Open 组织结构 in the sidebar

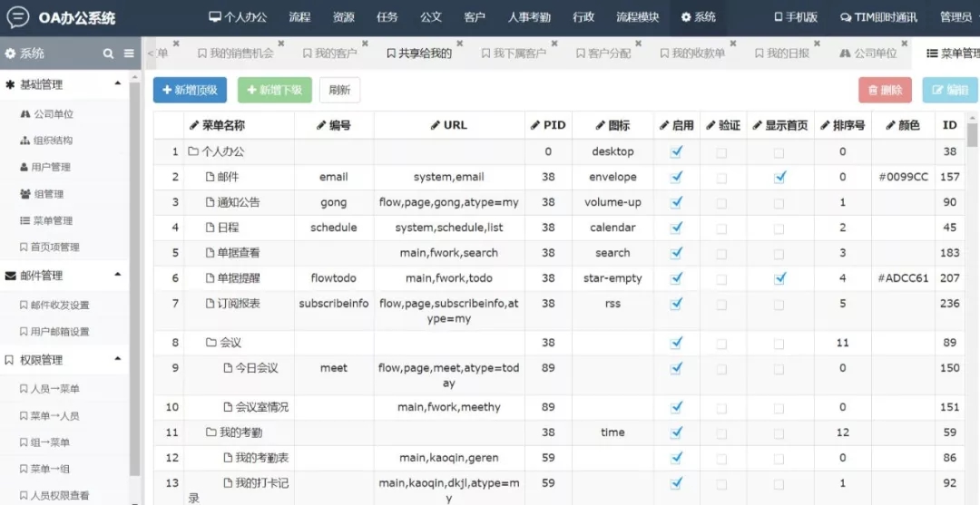(53, 141)
